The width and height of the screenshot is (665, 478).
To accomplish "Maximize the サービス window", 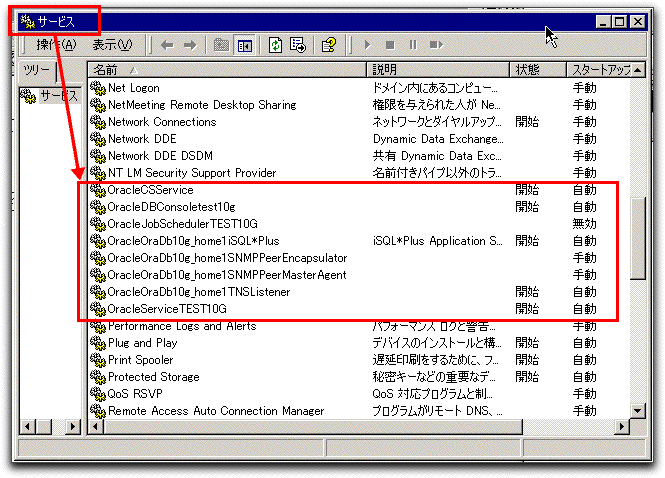I will tap(620, 21).
